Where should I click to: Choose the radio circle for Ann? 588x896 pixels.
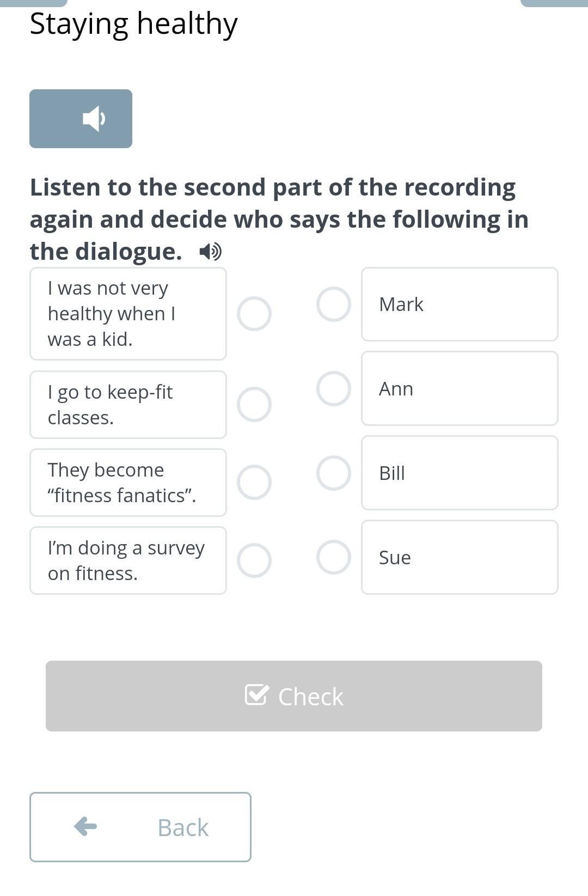(334, 388)
